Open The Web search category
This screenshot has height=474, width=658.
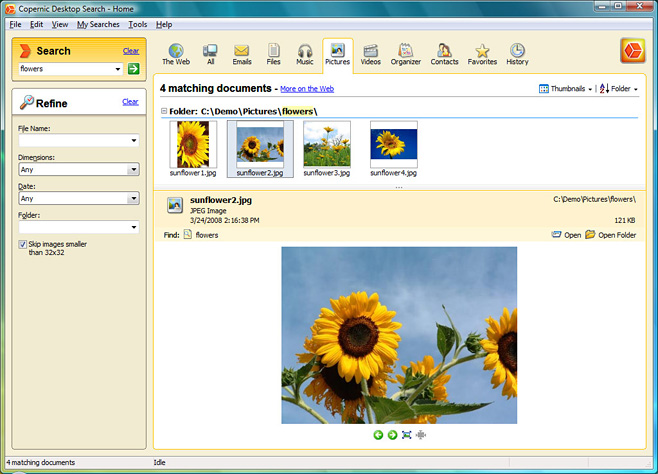(x=176, y=55)
